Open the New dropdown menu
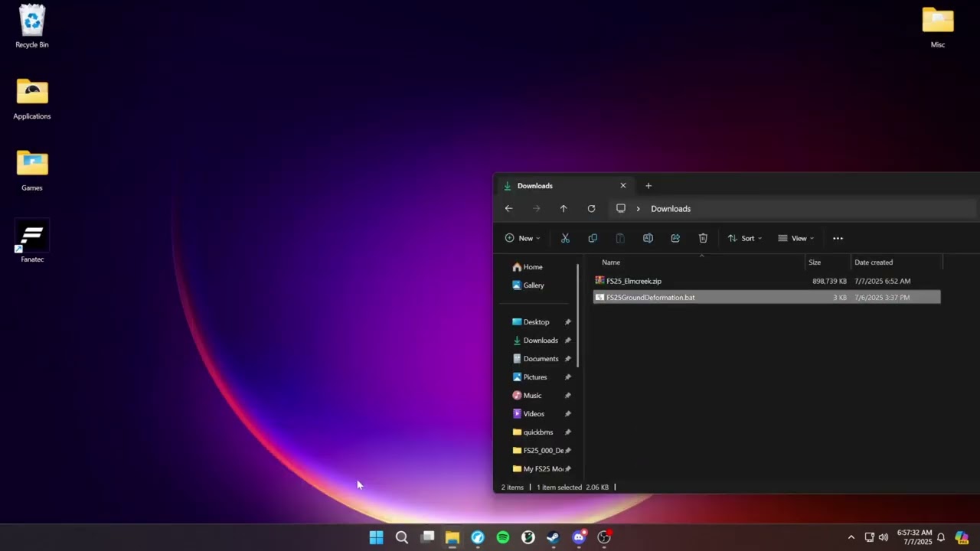Screen dimensions: 980x551 coord(523,238)
